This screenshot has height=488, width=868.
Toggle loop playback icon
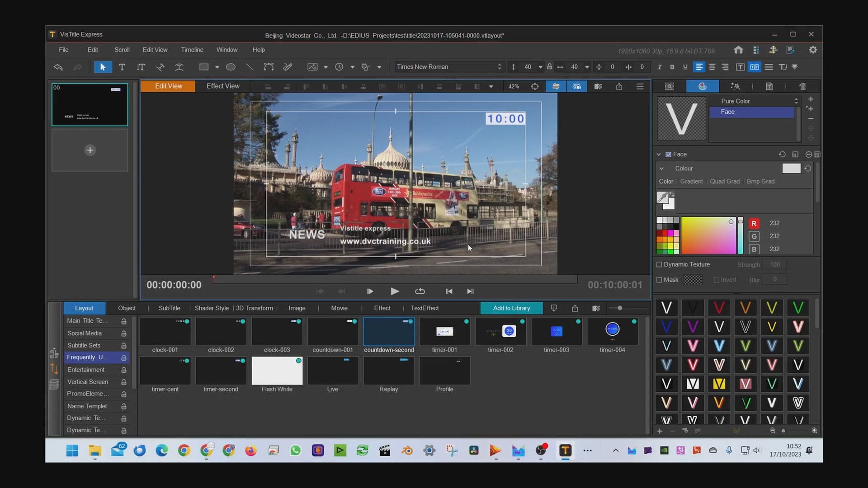420,291
